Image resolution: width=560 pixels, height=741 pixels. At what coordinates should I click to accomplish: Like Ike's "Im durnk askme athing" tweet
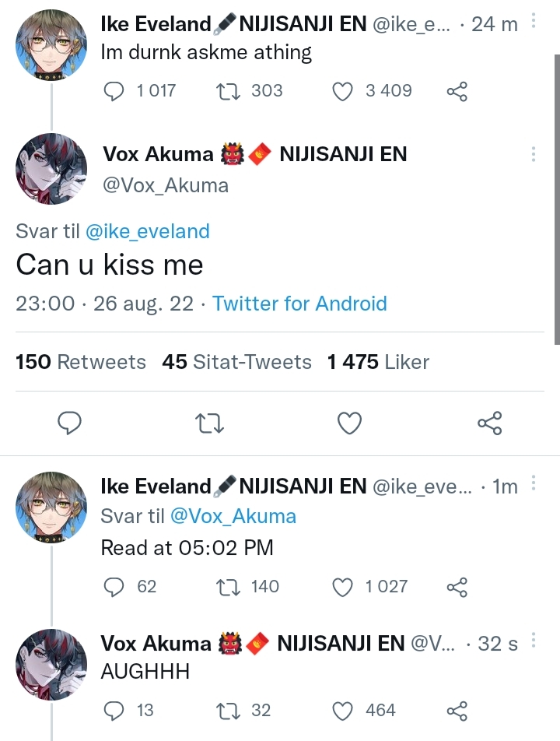point(343,92)
